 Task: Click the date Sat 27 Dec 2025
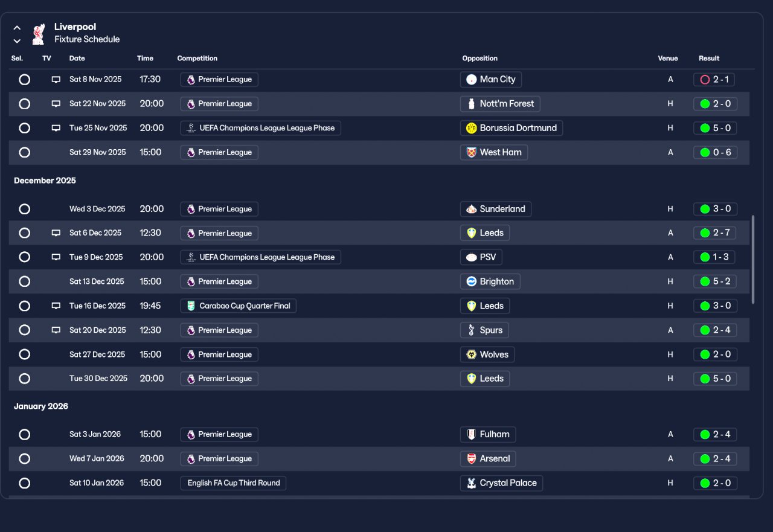pos(97,354)
